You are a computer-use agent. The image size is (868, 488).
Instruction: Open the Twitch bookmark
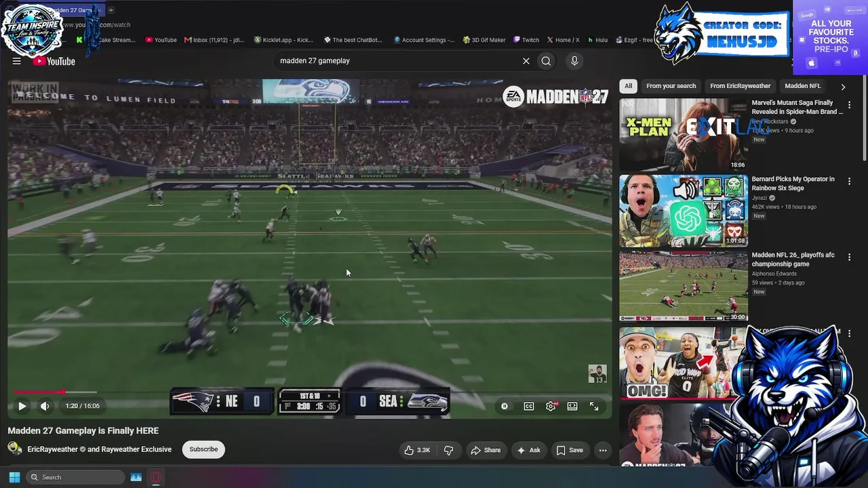tap(526, 40)
